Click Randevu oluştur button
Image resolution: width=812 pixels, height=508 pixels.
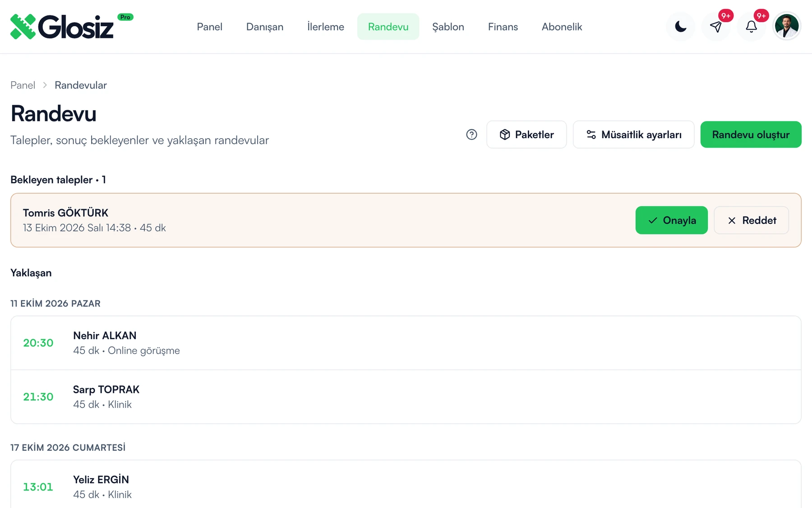(751, 135)
